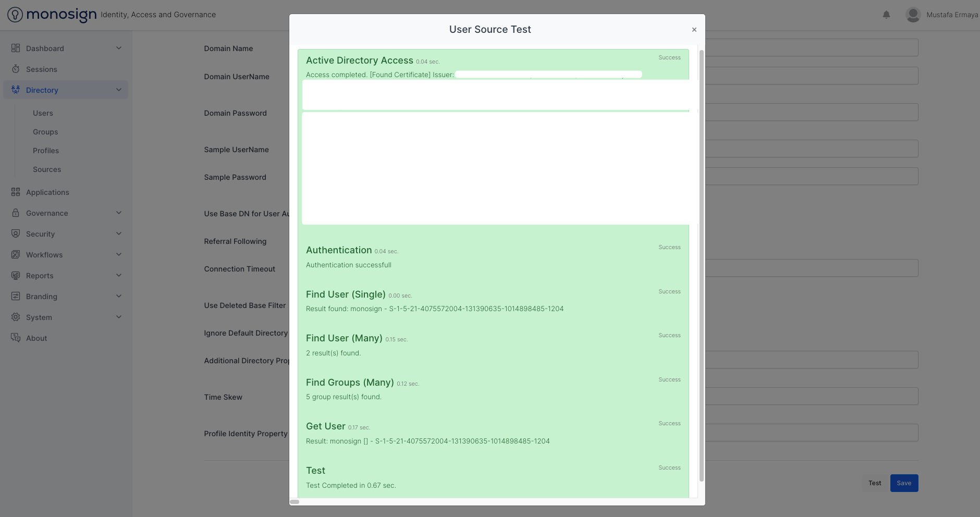Expand the Dashboard menu chevron
Viewport: 980px width, 517px height.
119,48
